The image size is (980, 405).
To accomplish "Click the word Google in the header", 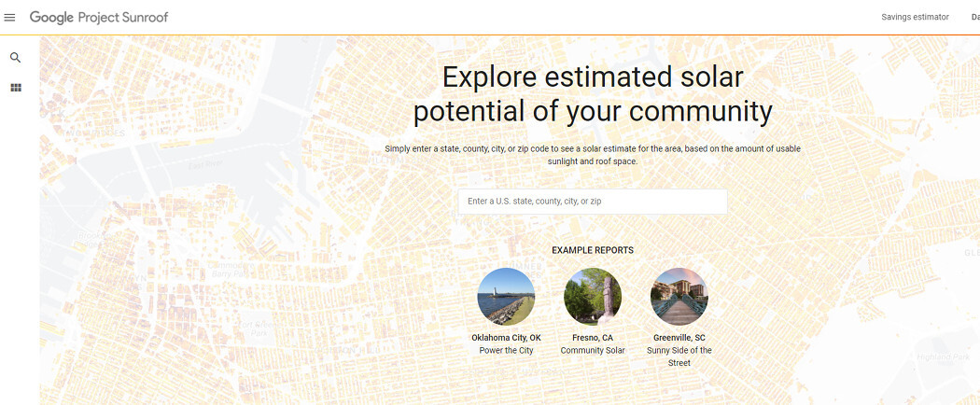I will pyautogui.click(x=51, y=18).
